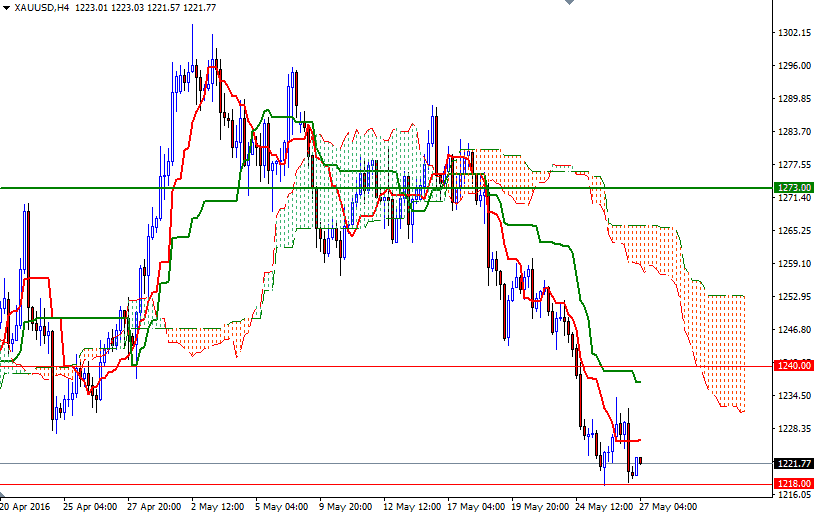This screenshot has width=814, height=514.
Task: Click the 1296.00 price axis label
Action: tap(794, 65)
